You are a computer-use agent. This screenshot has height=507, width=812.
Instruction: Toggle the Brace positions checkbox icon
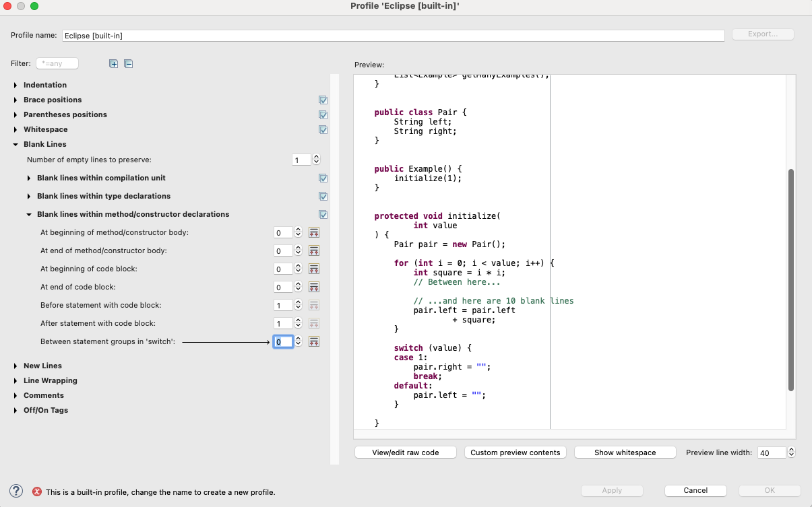click(x=323, y=100)
